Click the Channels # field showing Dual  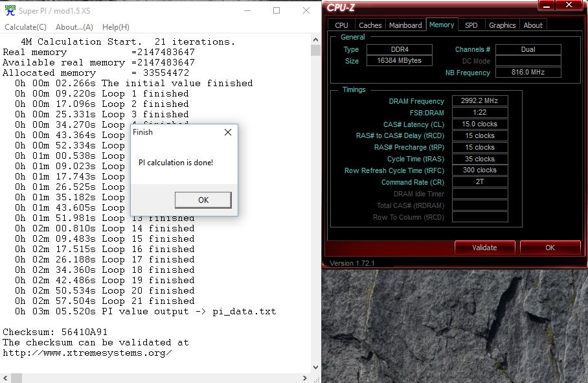click(x=528, y=49)
